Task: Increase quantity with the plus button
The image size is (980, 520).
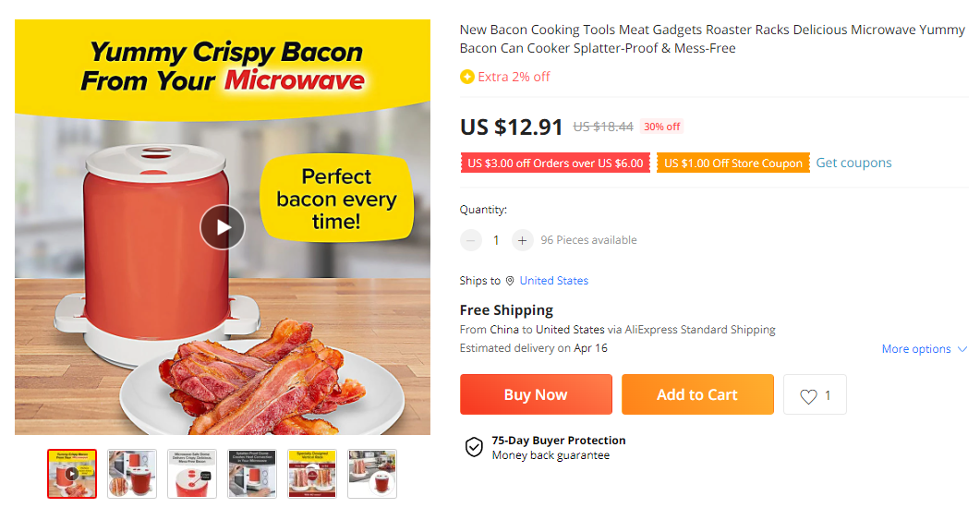Action: click(x=522, y=240)
